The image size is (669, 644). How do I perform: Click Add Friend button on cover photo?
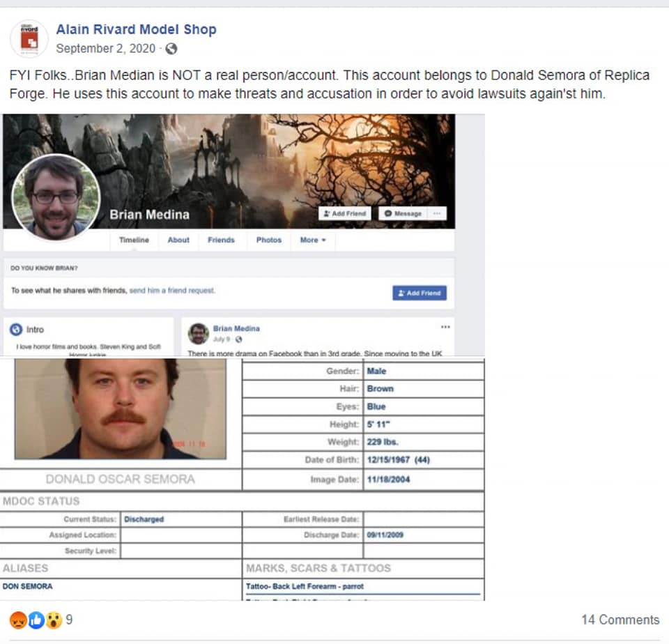point(345,213)
